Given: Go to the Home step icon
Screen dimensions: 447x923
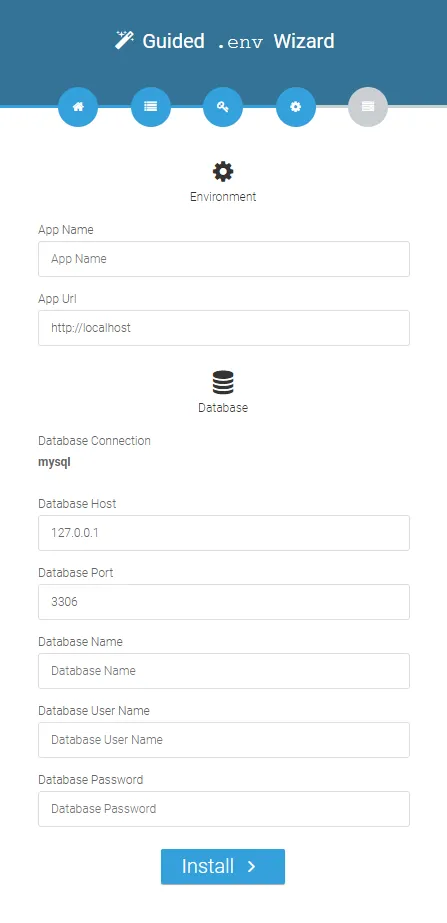Looking at the screenshot, I should pos(78,107).
